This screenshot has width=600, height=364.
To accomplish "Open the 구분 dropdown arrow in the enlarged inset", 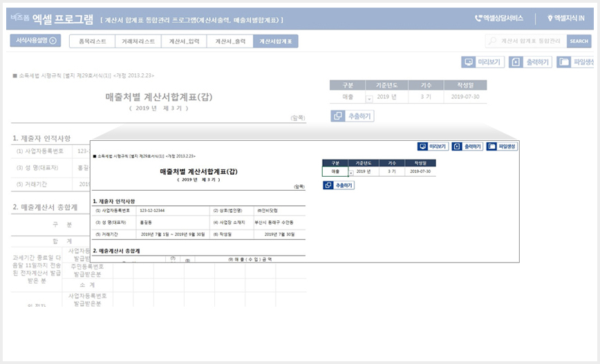I will pos(351,173).
